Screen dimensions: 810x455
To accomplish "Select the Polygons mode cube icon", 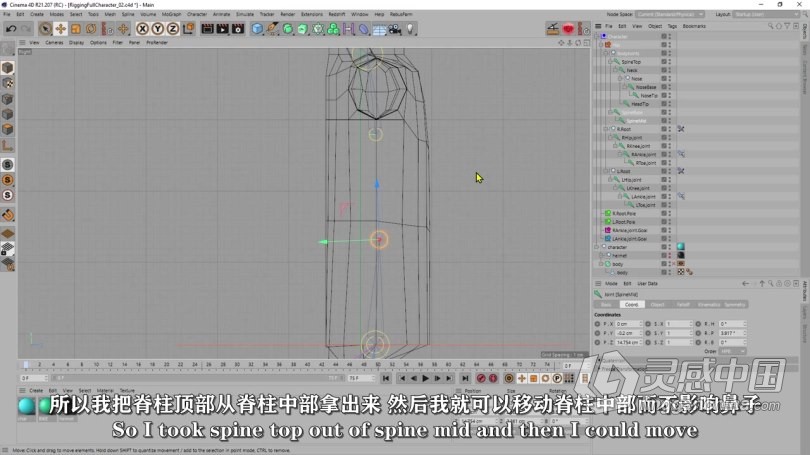I will 8,130.
